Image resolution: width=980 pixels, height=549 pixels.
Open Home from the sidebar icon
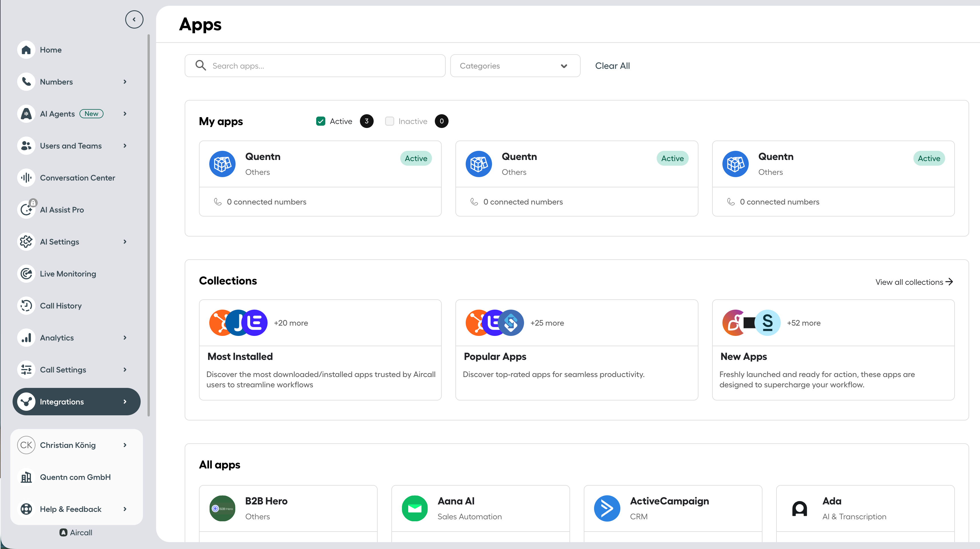click(26, 50)
